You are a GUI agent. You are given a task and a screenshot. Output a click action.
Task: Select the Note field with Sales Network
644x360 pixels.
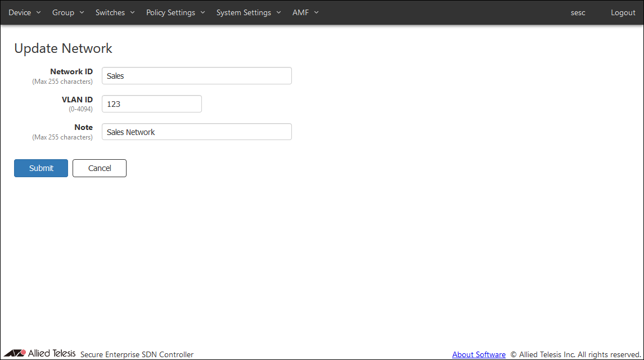pos(196,132)
